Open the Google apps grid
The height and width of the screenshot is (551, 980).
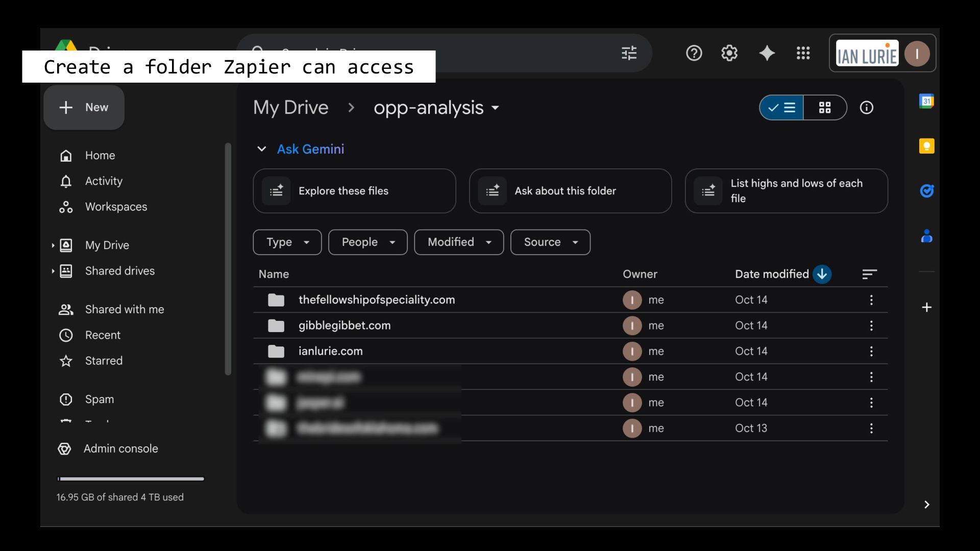803,53
